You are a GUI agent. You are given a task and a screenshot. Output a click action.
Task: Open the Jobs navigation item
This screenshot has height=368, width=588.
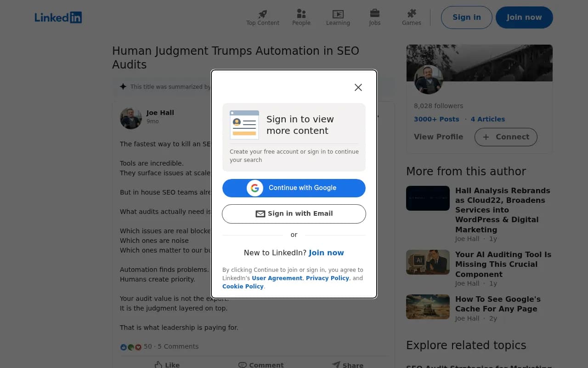pos(375,17)
